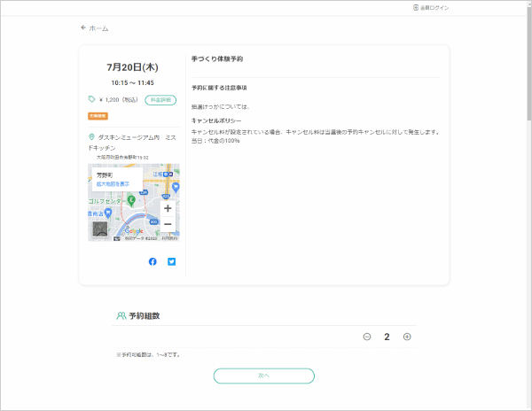
Task: Open 拡大地図を表示 map link
Action: (113, 184)
